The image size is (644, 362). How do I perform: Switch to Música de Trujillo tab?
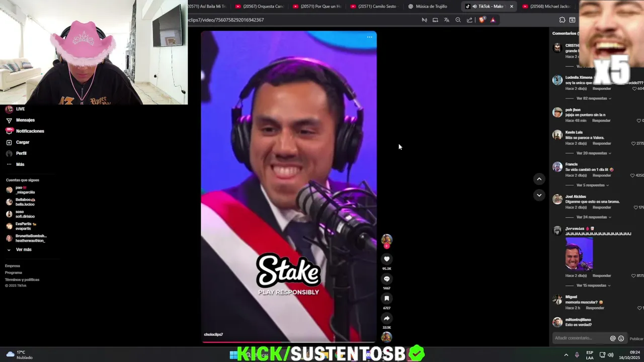click(431, 7)
